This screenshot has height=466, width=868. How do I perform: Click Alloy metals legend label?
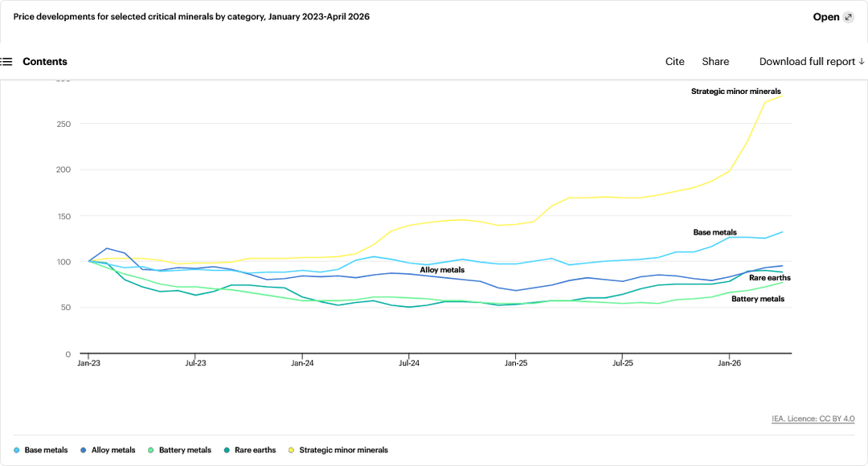pos(113,451)
